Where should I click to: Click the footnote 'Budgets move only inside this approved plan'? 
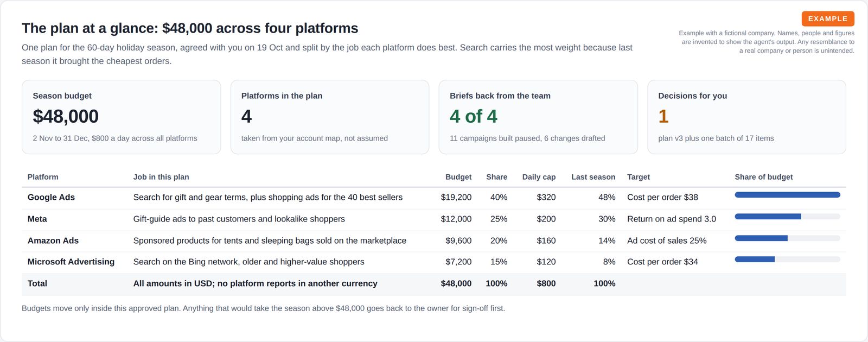263,308
